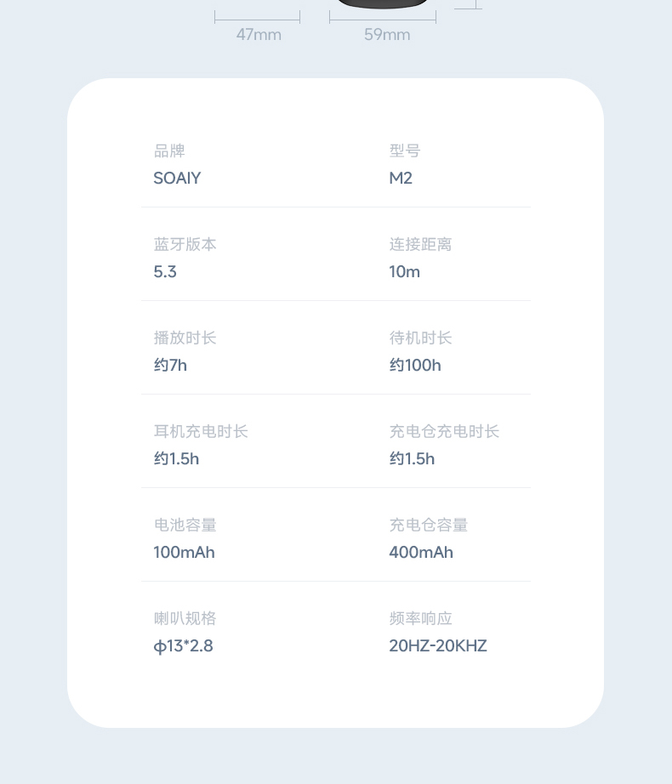Image resolution: width=672 pixels, height=784 pixels.
Task: Select the 100mAh battery capacity value
Action: (x=184, y=552)
